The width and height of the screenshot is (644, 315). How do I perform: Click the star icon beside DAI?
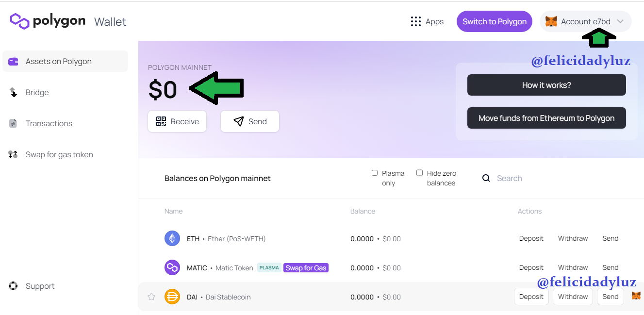click(151, 297)
